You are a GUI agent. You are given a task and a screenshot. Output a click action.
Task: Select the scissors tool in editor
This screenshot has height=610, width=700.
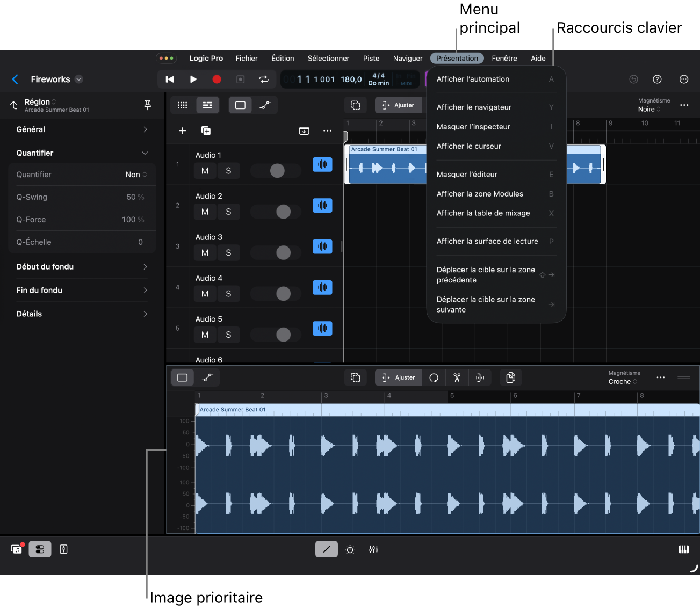[x=457, y=378]
